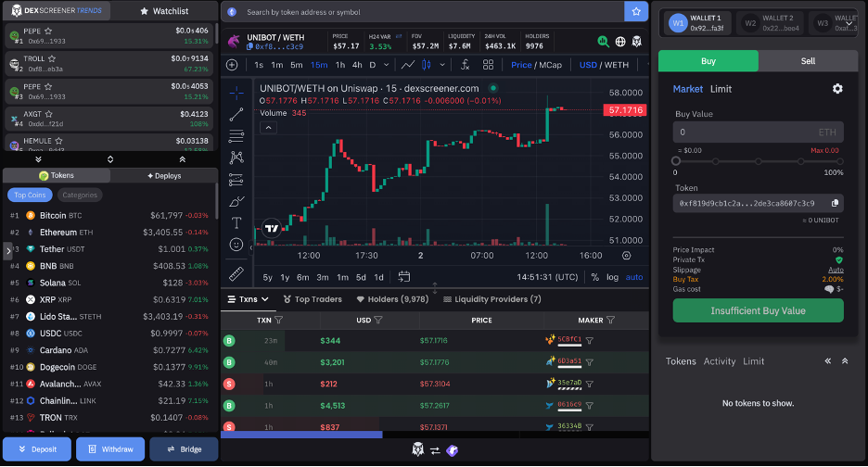Toggle chart display to MCap
Screen dimensions: 868x467
(550, 65)
